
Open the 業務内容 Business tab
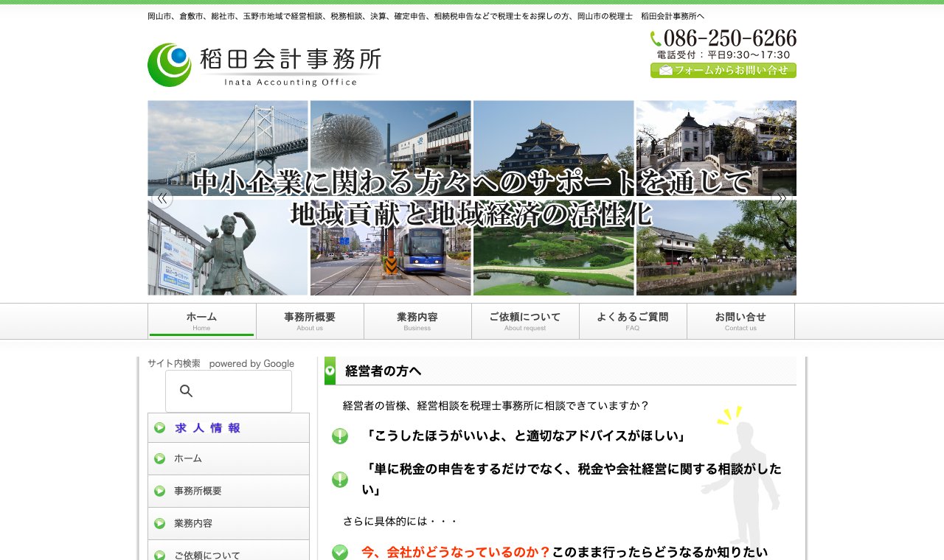[417, 321]
